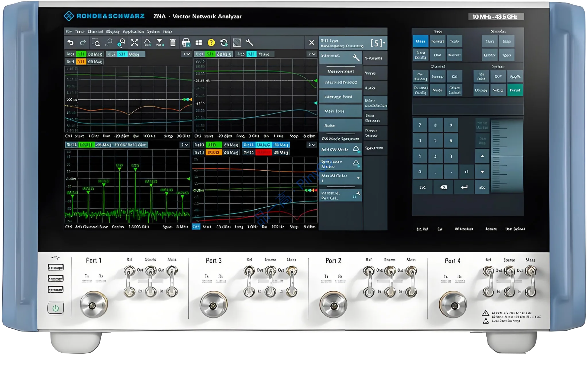Click the circular arrows restart sweep icon
The width and height of the screenshot is (588, 382).
[x=224, y=43]
